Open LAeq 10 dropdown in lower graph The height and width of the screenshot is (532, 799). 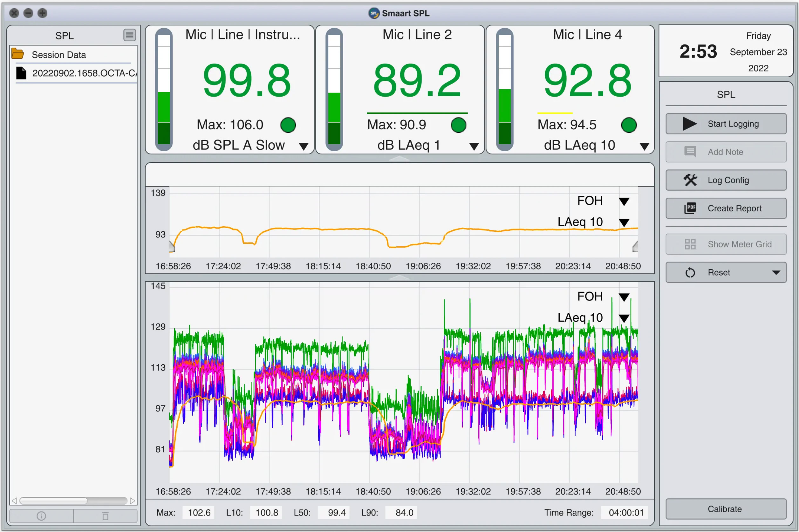tap(624, 318)
